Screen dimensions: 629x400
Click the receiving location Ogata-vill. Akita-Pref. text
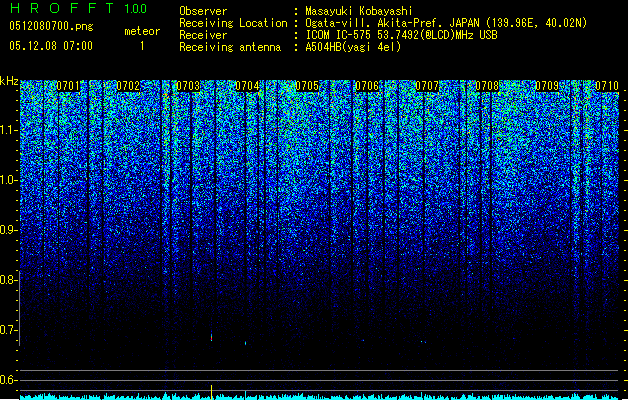tap(446, 23)
